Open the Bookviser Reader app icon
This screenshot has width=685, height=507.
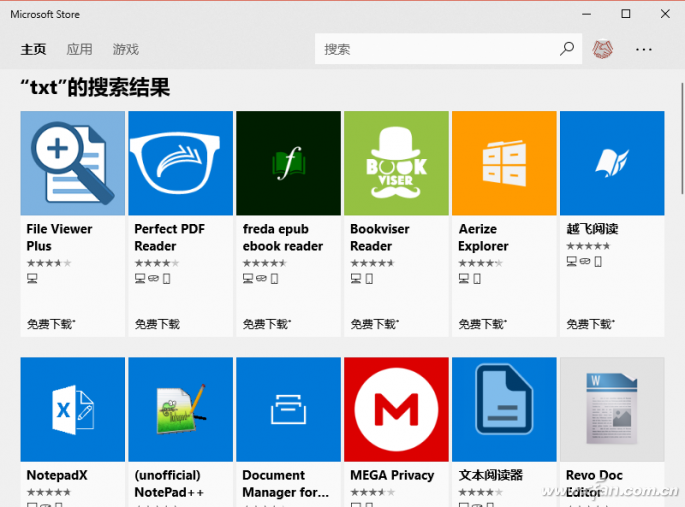pyautogui.click(x=396, y=163)
